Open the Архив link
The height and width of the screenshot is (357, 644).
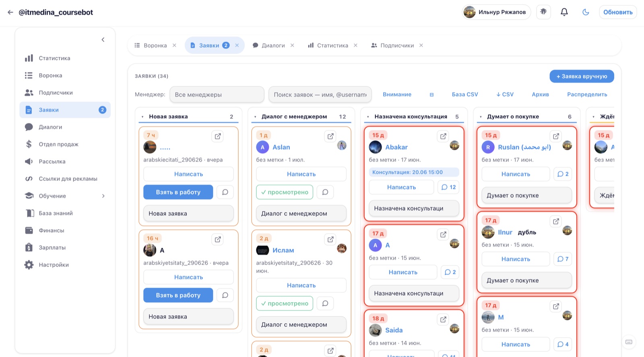(x=540, y=94)
